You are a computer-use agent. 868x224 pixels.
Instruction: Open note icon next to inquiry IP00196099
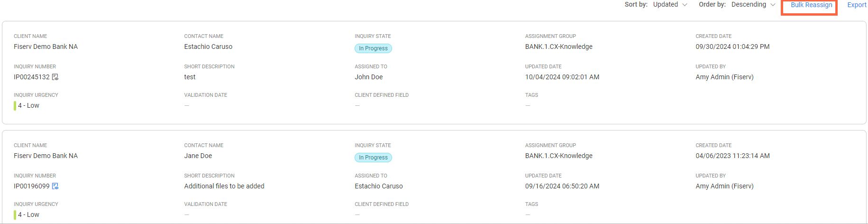click(55, 186)
